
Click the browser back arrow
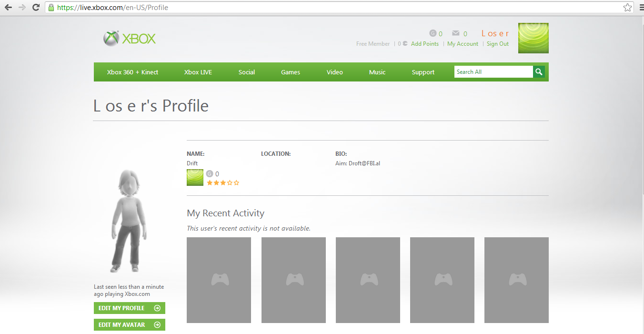[x=8, y=7]
